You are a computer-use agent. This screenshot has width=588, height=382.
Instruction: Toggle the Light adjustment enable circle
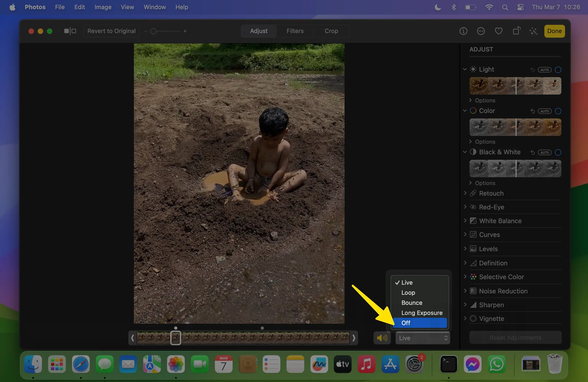(x=558, y=70)
